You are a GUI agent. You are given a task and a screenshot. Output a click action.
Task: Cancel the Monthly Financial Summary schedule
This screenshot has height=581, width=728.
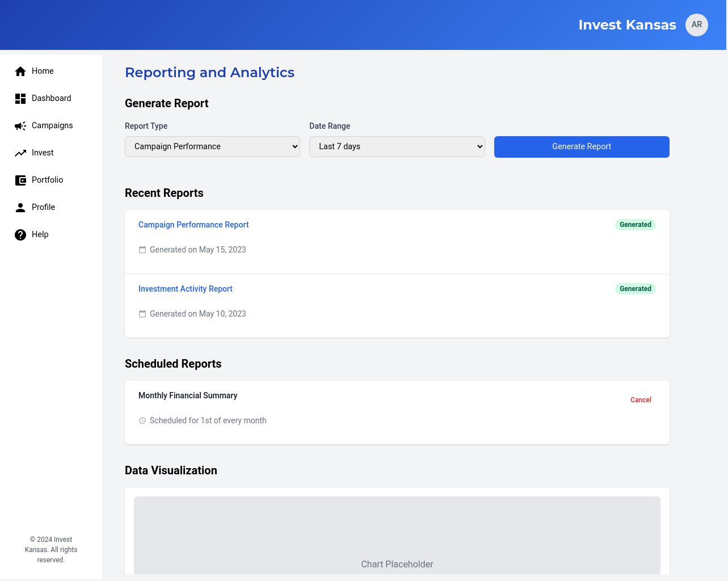(x=641, y=400)
